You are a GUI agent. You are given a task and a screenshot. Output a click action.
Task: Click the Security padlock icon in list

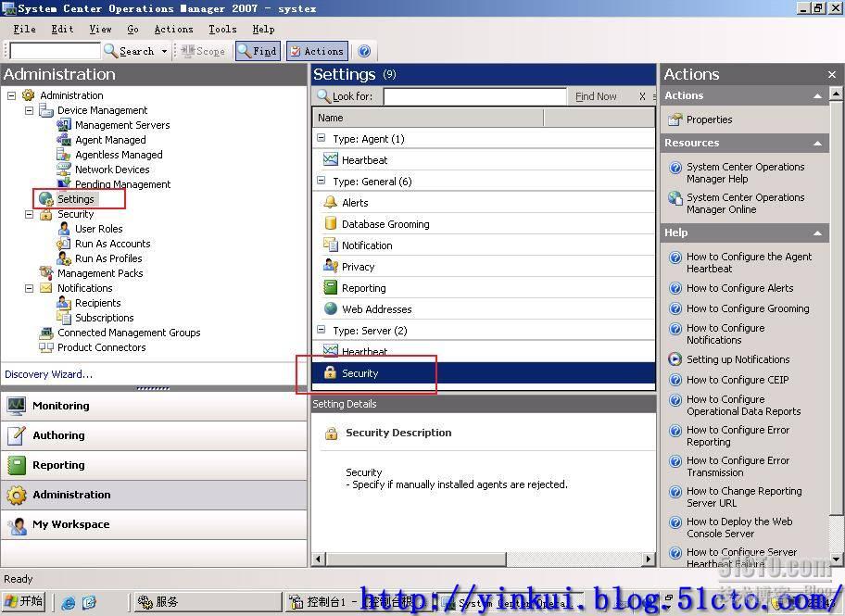[x=330, y=373]
